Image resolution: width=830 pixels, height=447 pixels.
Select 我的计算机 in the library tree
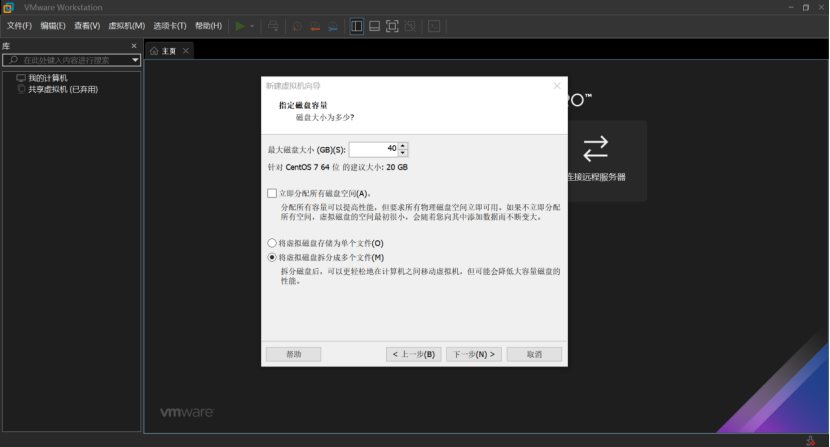click(48, 78)
